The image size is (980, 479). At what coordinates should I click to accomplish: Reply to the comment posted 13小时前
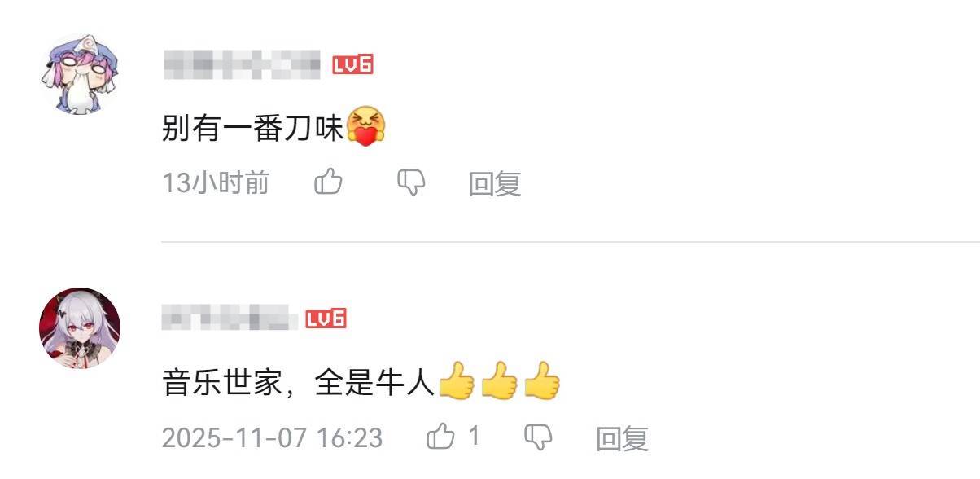click(x=495, y=183)
